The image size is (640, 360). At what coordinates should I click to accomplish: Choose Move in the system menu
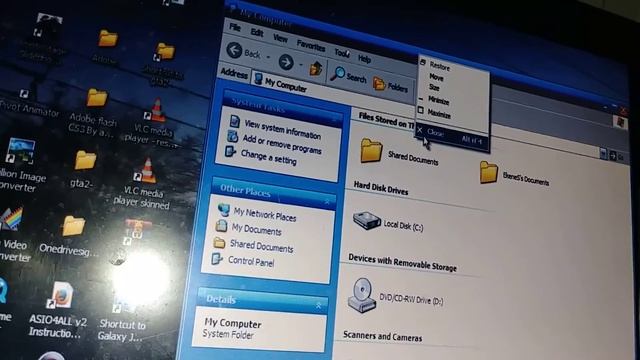coord(436,77)
